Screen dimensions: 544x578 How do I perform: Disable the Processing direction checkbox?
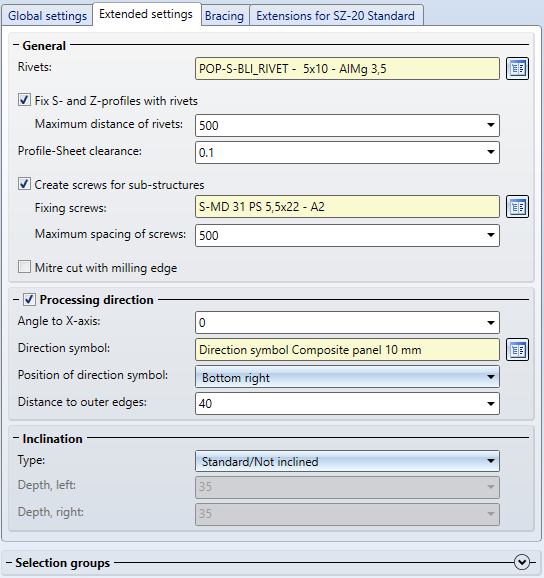coord(29,300)
